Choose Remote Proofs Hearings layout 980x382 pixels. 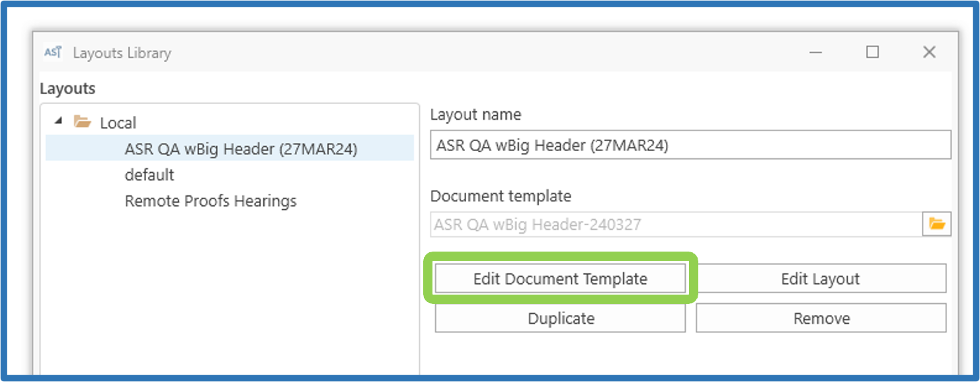210,201
